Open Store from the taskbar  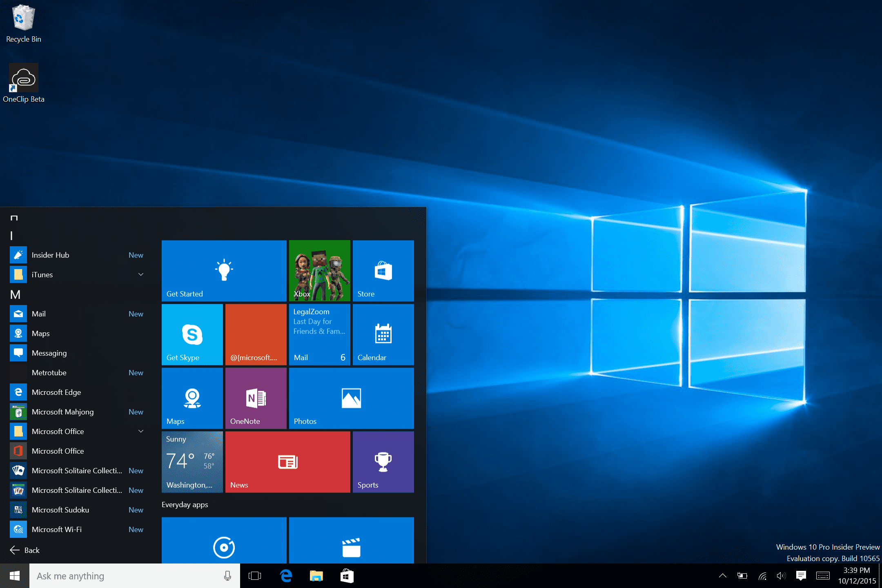click(347, 576)
